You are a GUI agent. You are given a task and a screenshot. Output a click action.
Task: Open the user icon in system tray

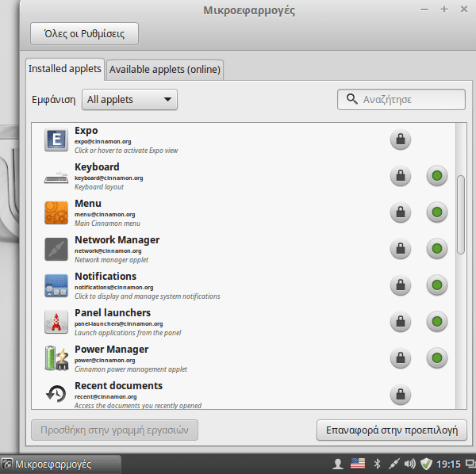pyautogui.click(x=337, y=464)
